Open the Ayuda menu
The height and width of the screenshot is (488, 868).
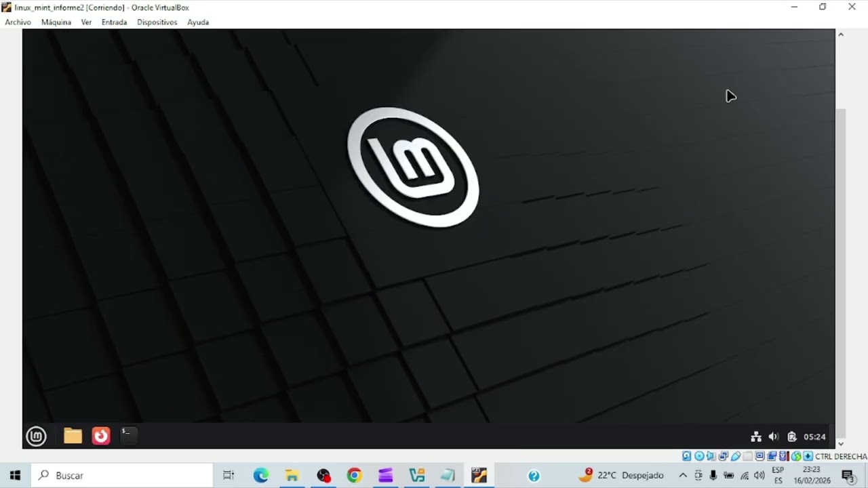pyautogui.click(x=198, y=22)
